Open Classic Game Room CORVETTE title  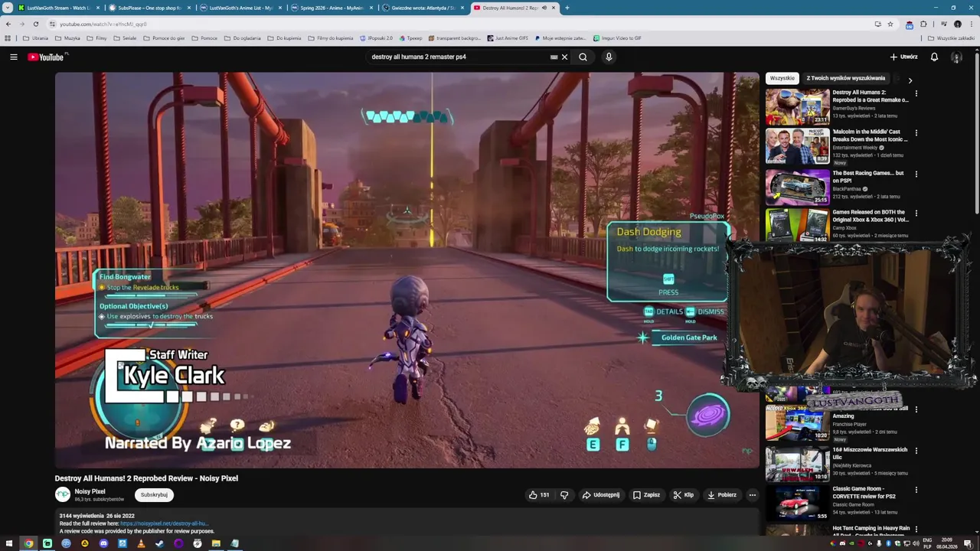(864, 492)
